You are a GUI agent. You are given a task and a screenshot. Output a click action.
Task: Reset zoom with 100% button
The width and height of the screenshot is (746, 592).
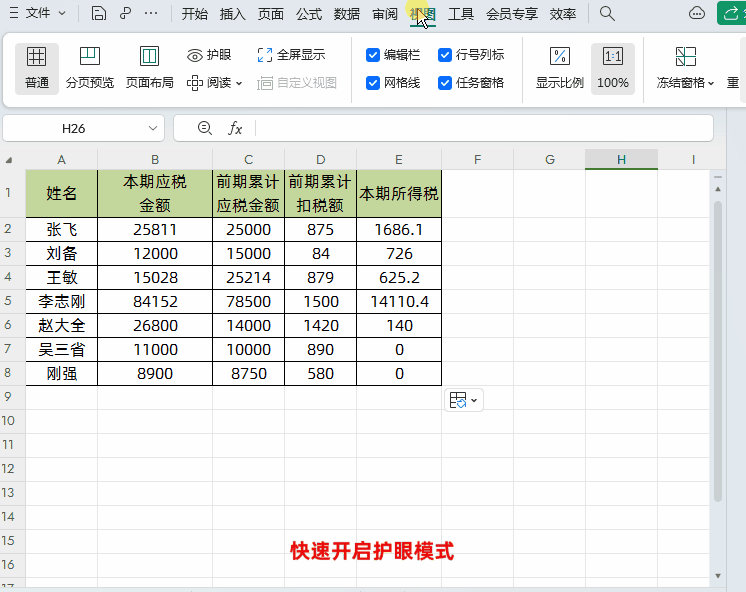click(x=613, y=69)
